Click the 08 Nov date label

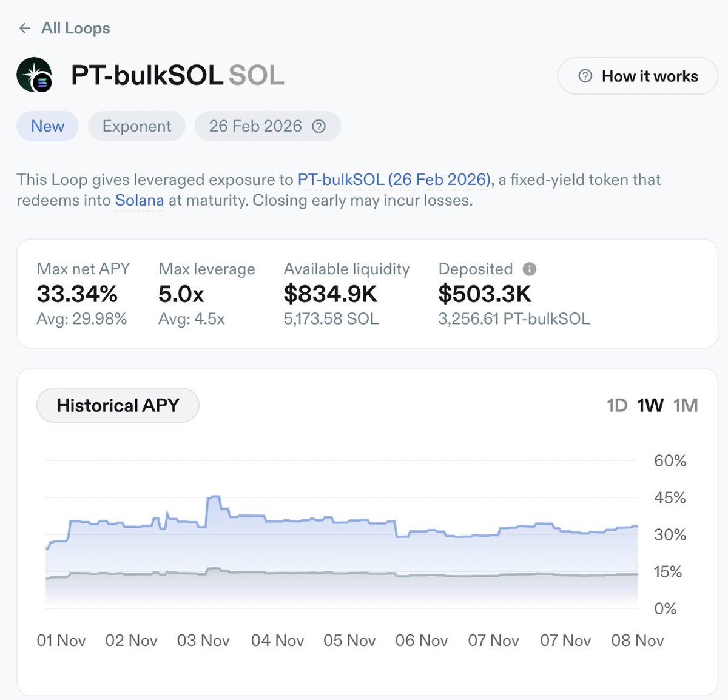click(x=638, y=641)
